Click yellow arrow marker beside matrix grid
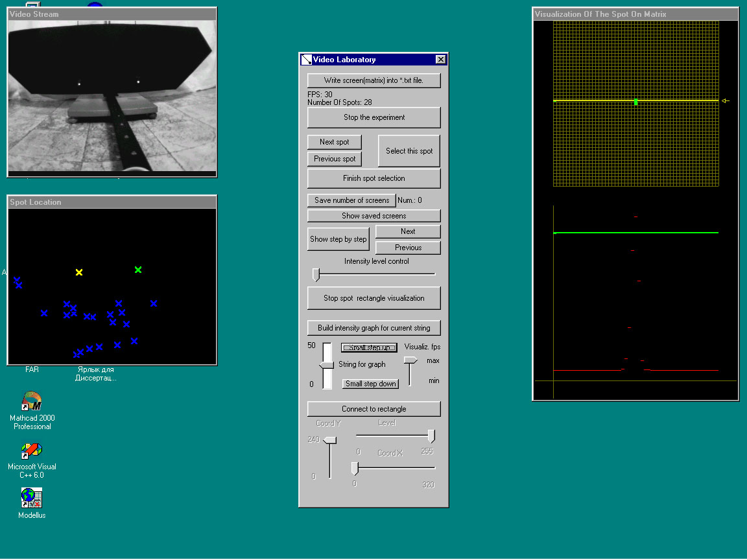Viewport: 747px width, 560px height. point(726,101)
